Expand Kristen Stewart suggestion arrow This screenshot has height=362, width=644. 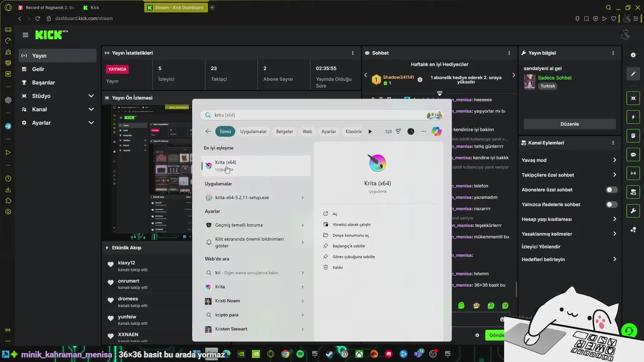(302, 329)
